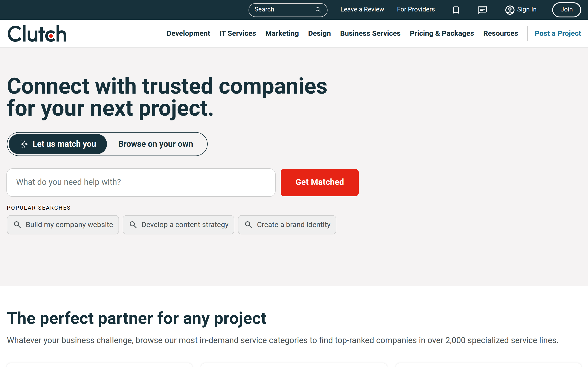Follow the Post a Project link

pyautogui.click(x=558, y=33)
